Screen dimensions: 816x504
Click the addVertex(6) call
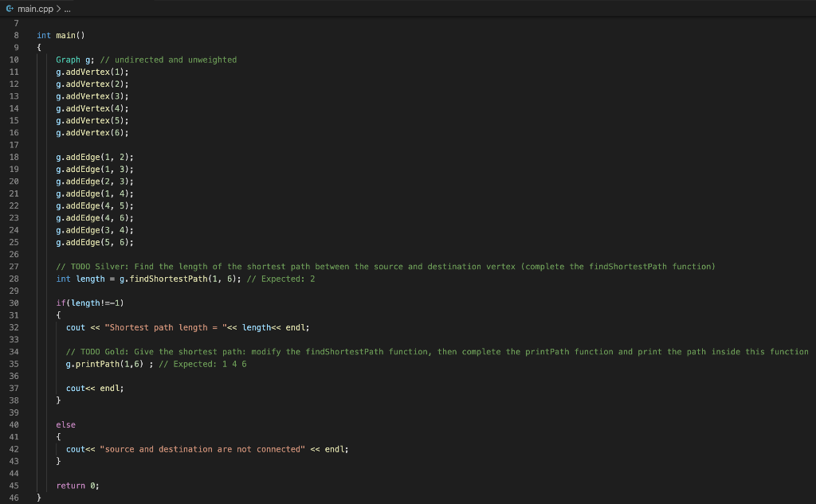[88, 132]
